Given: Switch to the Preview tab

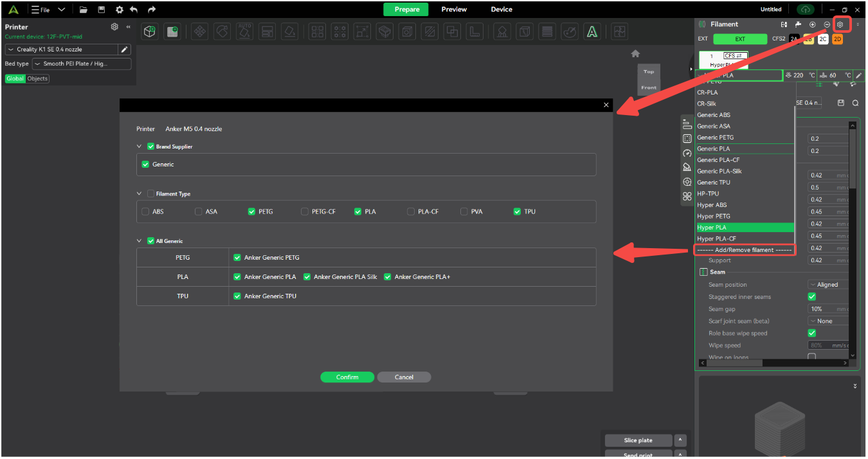Looking at the screenshot, I should point(454,10).
